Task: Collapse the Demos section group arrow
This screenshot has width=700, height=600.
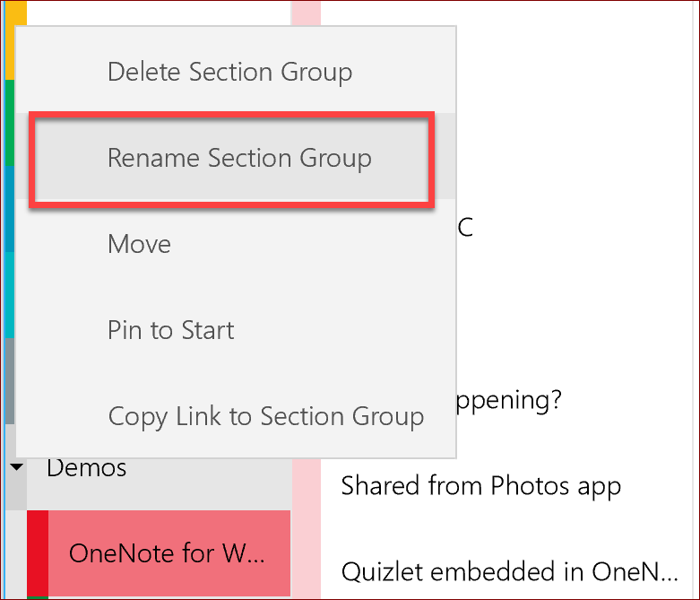Action: 16,467
